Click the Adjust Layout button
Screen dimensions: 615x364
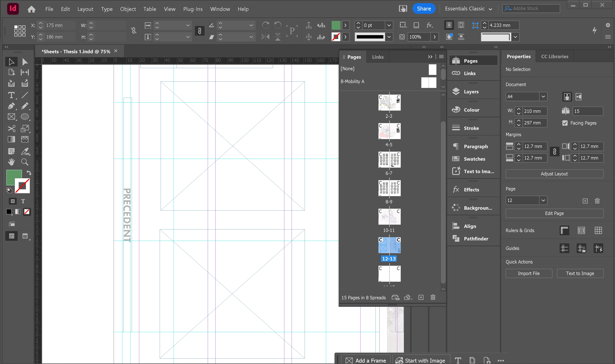tap(554, 174)
